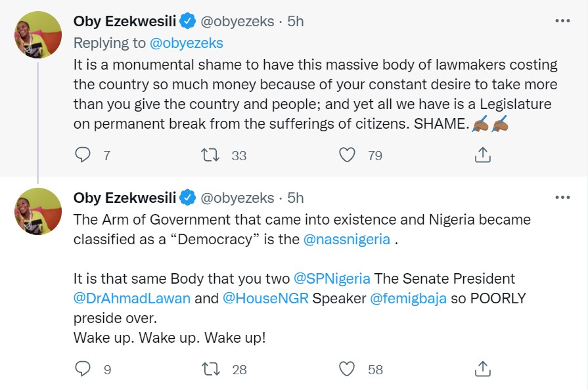The image size is (588, 390).
Task: Open the more options menu on first tweet
Action: [x=562, y=21]
